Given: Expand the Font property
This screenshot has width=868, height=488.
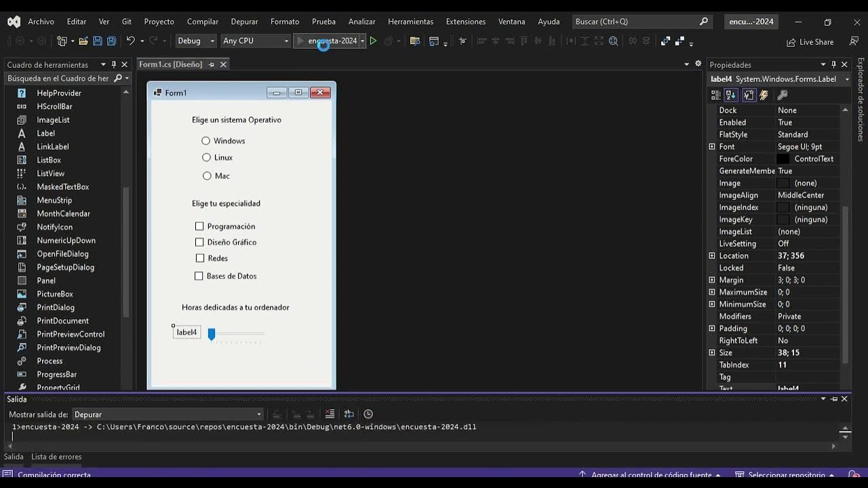Looking at the screenshot, I should [712, 146].
